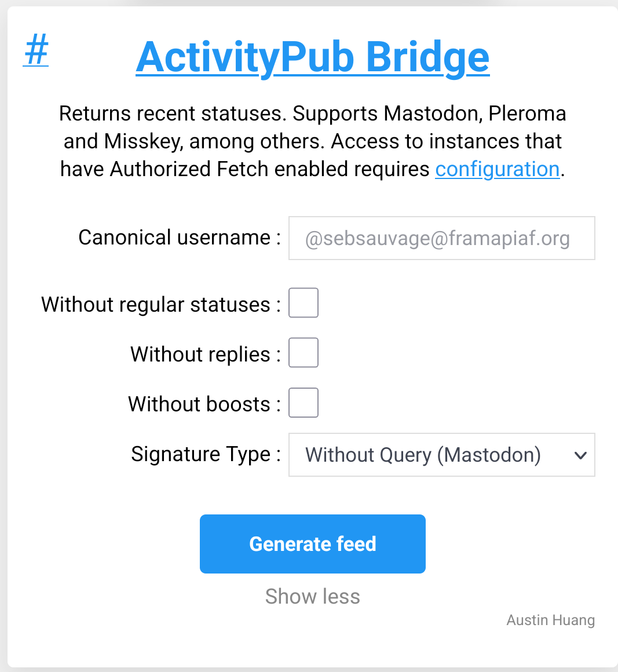The width and height of the screenshot is (618, 672).
Task: Open the ActivityPub Bridge title link
Action: [313, 57]
